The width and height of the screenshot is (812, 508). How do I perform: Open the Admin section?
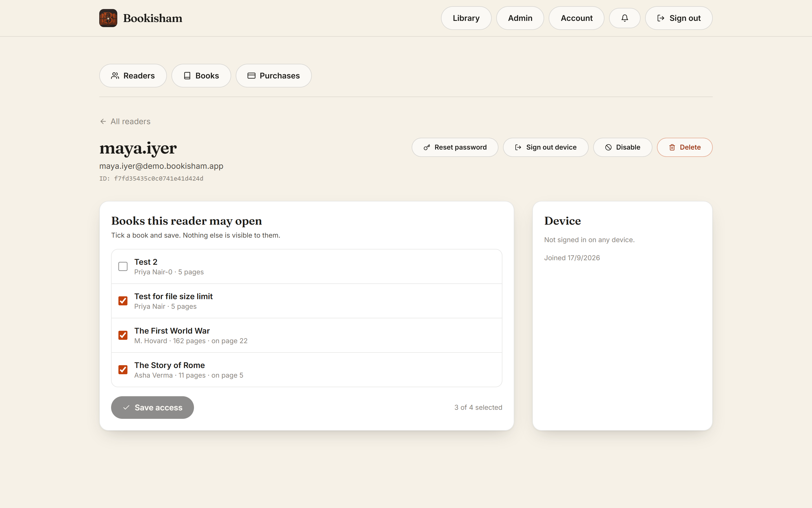pyautogui.click(x=520, y=18)
